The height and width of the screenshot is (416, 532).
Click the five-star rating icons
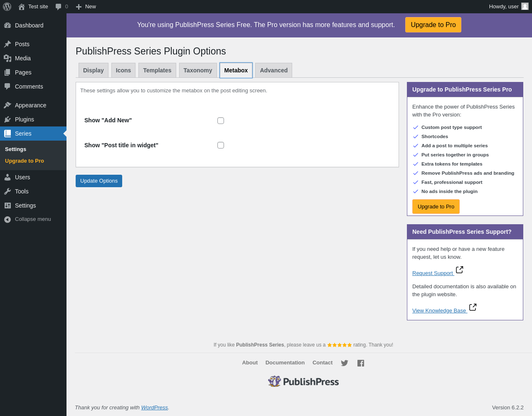pos(340,345)
